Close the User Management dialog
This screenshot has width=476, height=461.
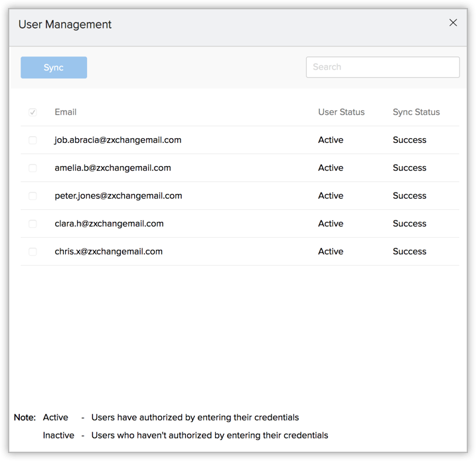pos(453,23)
